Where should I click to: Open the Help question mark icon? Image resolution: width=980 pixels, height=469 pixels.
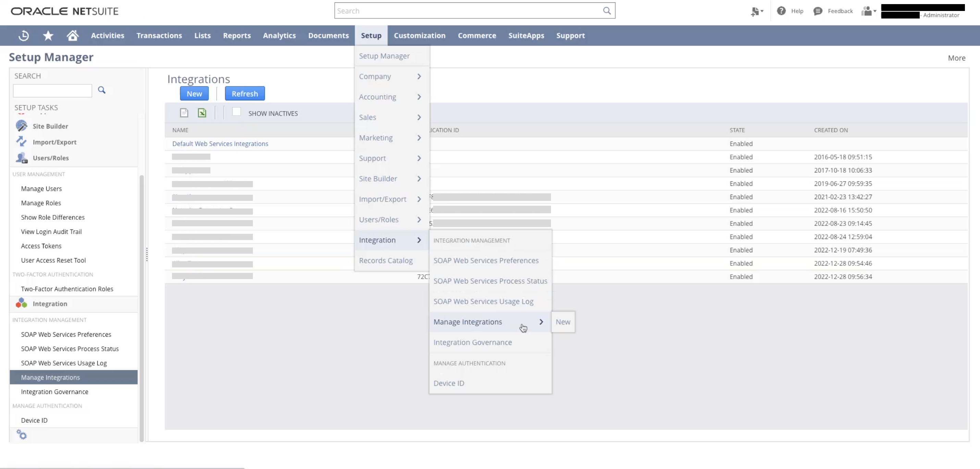click(x=781, y=11)
